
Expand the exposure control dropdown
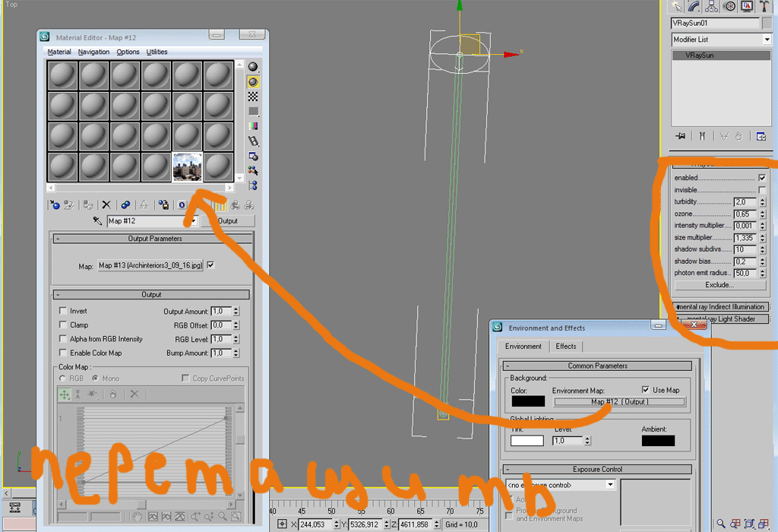pos(610,485)
